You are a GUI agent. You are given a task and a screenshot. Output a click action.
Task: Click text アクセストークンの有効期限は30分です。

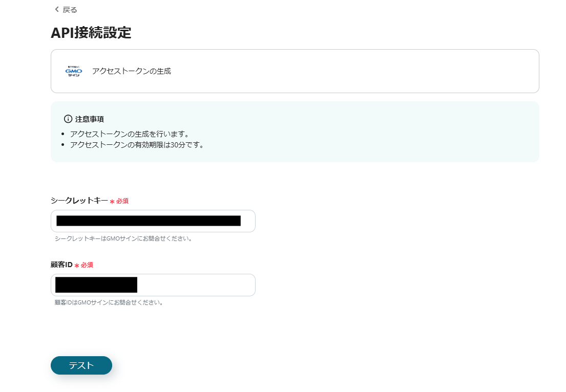137,145
